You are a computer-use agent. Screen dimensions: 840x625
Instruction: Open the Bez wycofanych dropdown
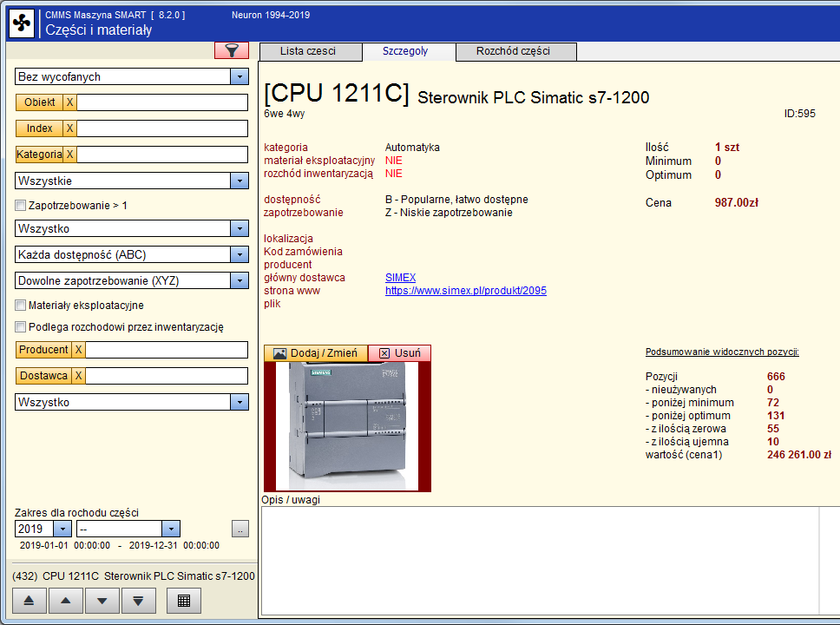(x=240, y=76)
